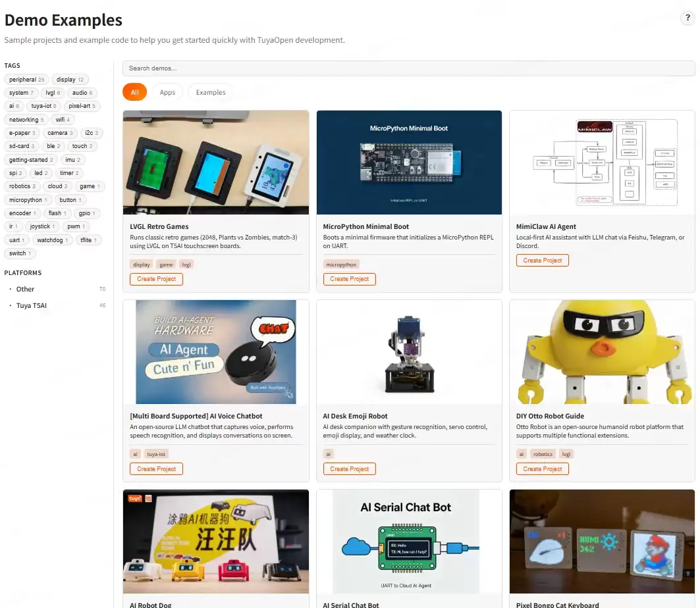Screen dimensions: 700x608
Task: Pick the encoder tag
Action: coord(23,213)
